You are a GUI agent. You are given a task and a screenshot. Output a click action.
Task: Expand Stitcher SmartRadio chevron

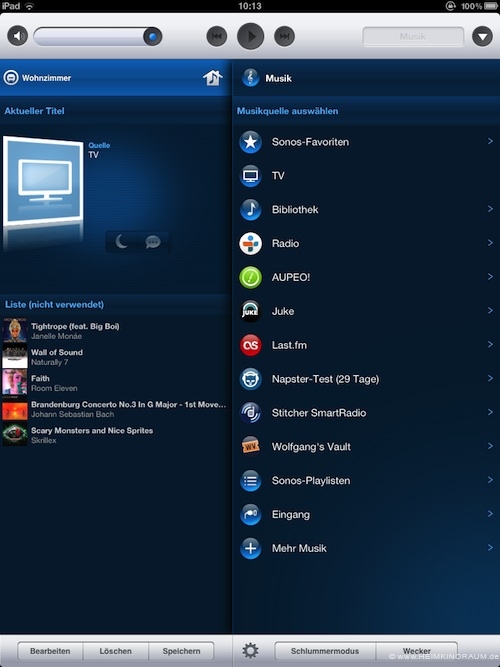pos(490,412)
